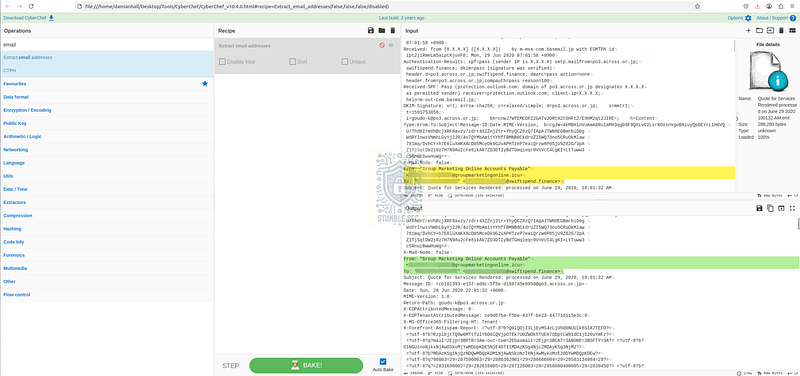Maximise the output pane
This screenshot has height=376, width=800.
[x=792, y=208]
